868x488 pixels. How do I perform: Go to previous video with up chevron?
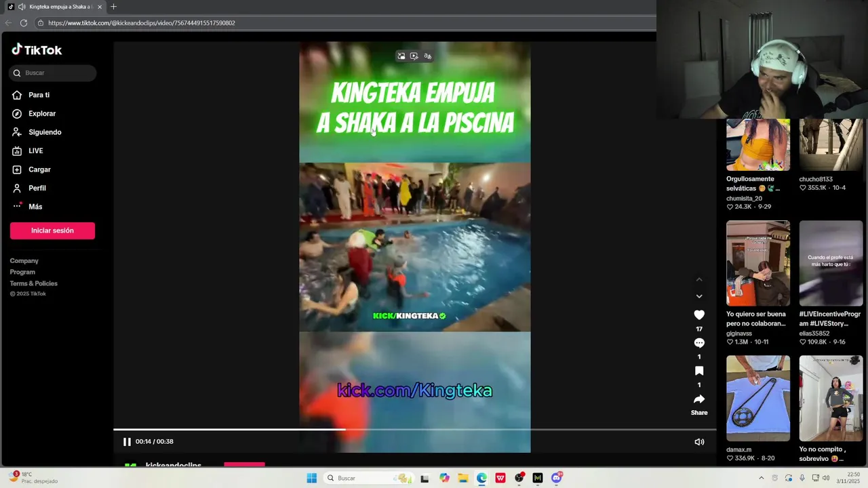click(699, 279)
